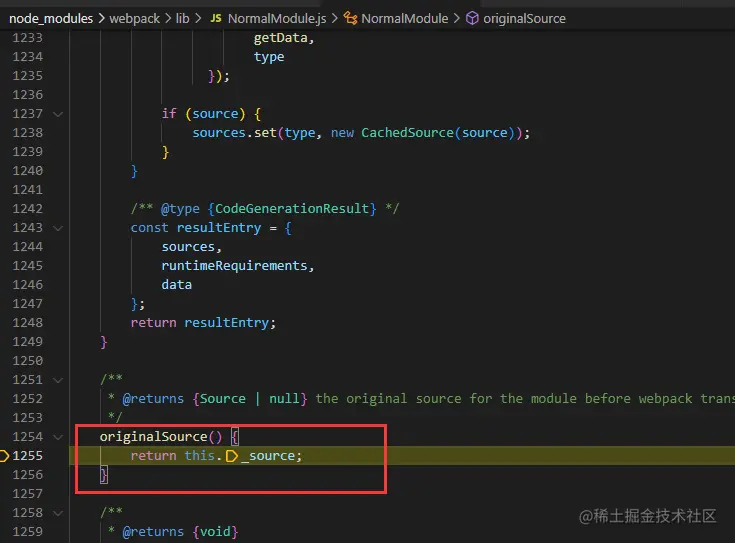Click source condition in if statement

click(x=215, y=114)
